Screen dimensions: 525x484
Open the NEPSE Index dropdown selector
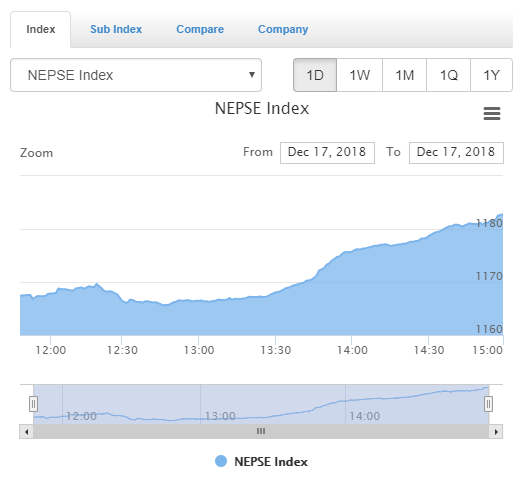tap(136, 75)
